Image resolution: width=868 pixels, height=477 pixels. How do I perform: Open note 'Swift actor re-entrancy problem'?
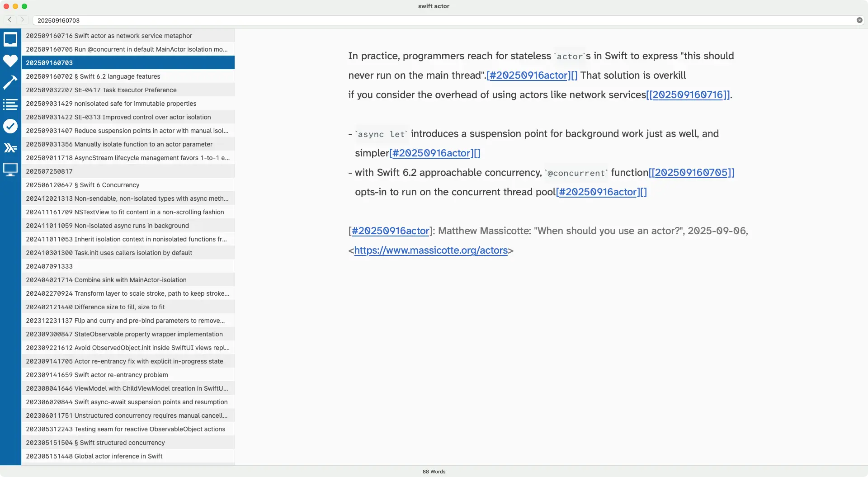(x=128, y=374)
